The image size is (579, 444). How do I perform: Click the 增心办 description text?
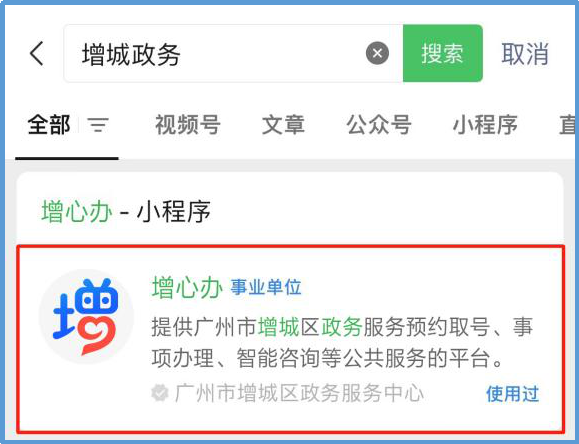[342, 343]
